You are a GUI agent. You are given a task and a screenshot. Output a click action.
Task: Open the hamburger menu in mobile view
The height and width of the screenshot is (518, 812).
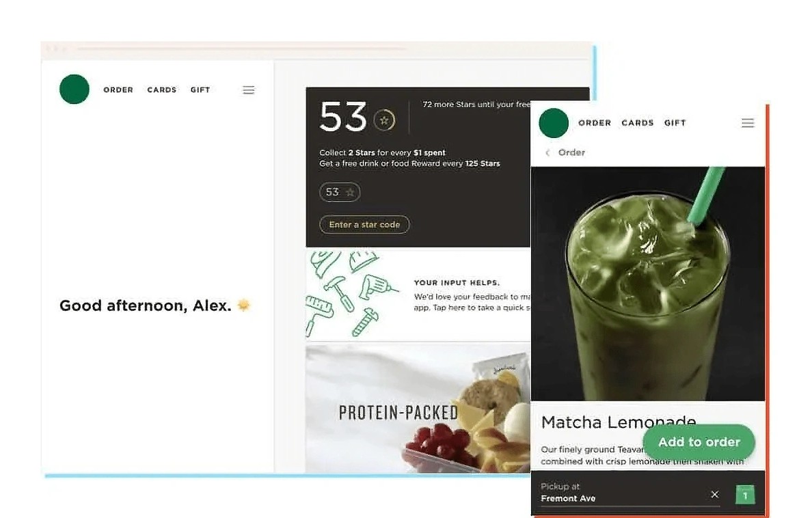pos(747,123)
